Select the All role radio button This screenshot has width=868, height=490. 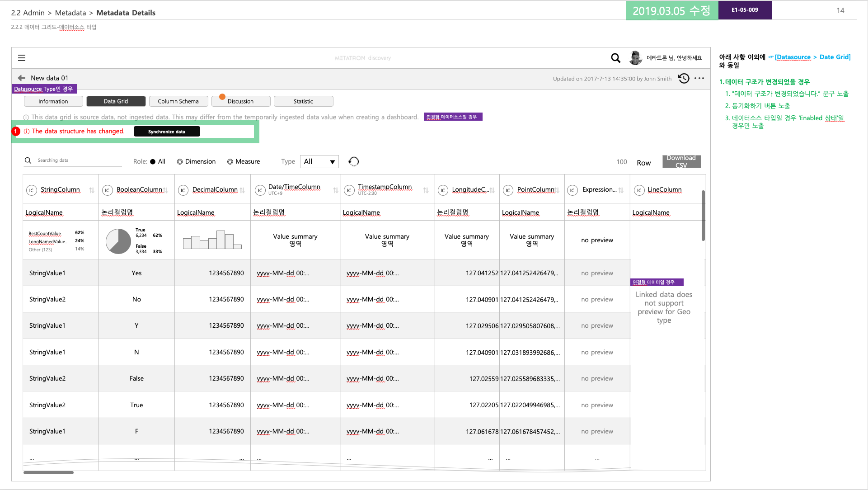(154, 161)
